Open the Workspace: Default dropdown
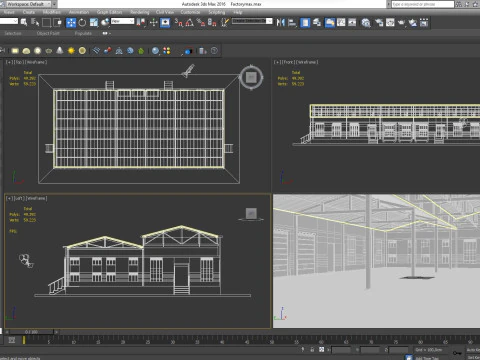 [29, 4]
